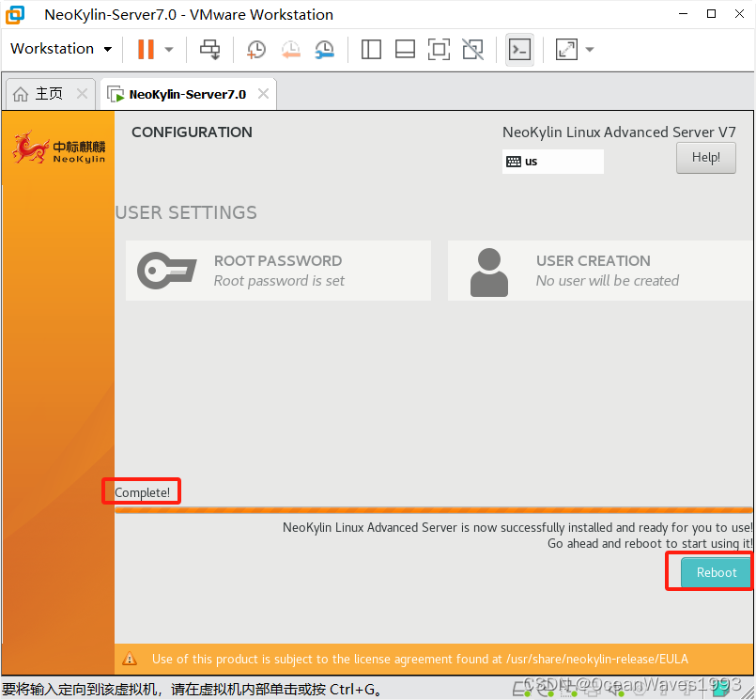Take a snapshot of the VM
This screenshot has width=756, height=700.
pyautogui.click(x=255, y=49)
